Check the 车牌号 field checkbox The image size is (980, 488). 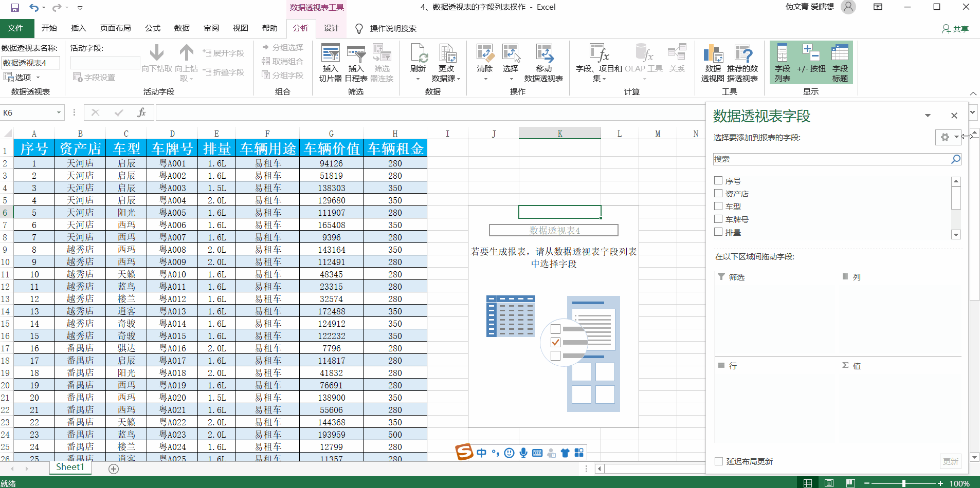click(x=718, y=219)
